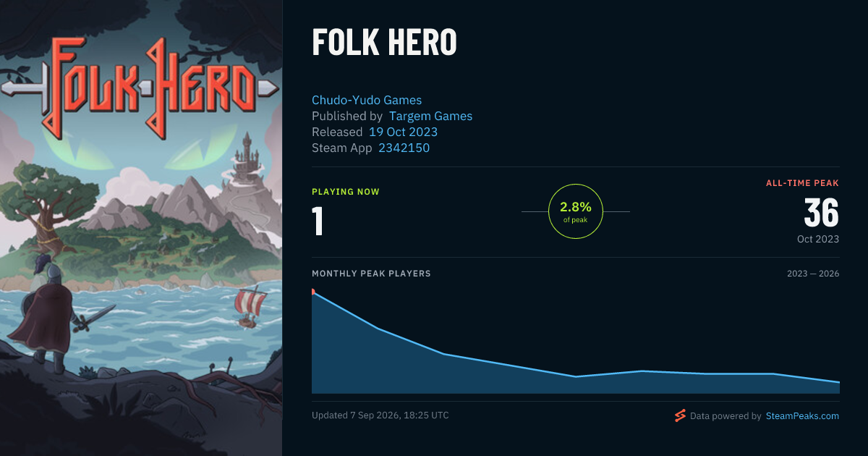Click the 19 Oct 2023 release date
The height and width of the screenshot is (456, 868).
[403, 132]
